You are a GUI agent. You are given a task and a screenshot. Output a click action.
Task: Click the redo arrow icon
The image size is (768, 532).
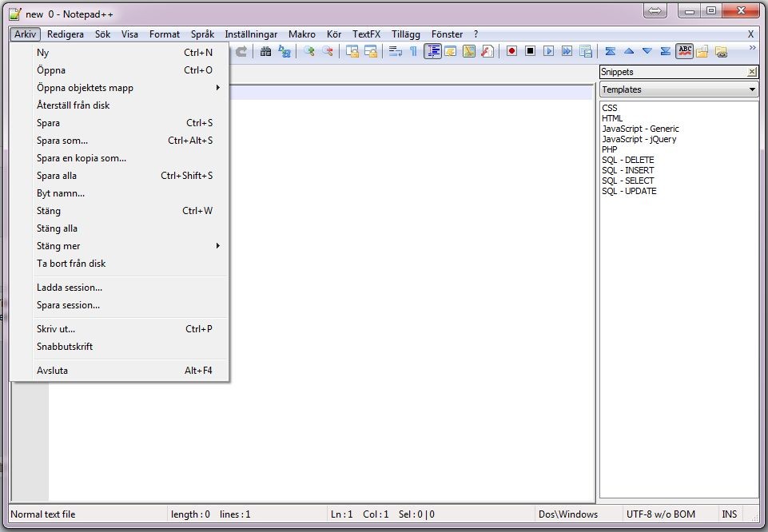241,51
